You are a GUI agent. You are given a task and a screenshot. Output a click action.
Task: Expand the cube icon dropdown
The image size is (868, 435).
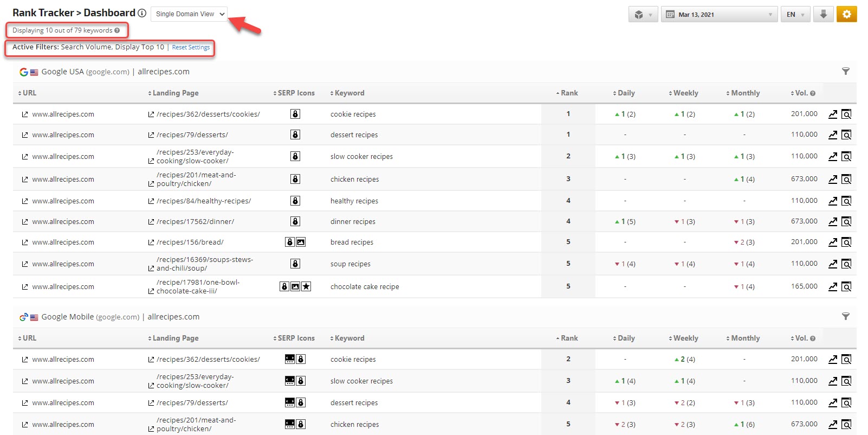(x=643, y=15)
